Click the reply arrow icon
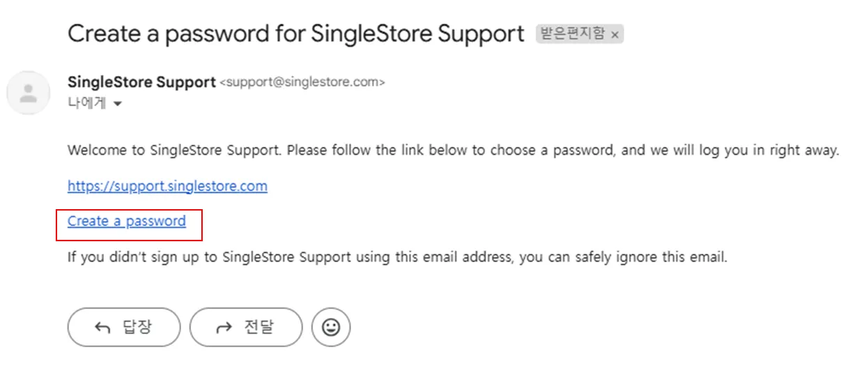This screenshot has height=373, width=868. point(102,328)
